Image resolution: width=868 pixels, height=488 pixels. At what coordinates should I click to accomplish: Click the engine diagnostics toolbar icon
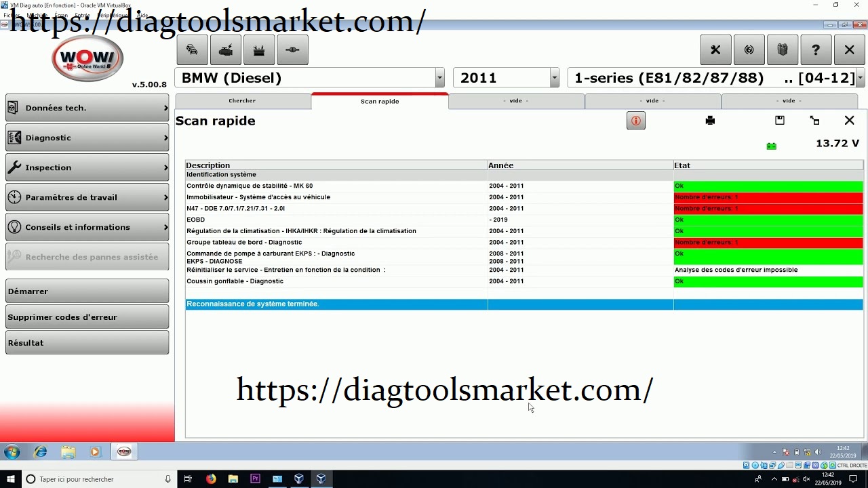tap(225, 49)
